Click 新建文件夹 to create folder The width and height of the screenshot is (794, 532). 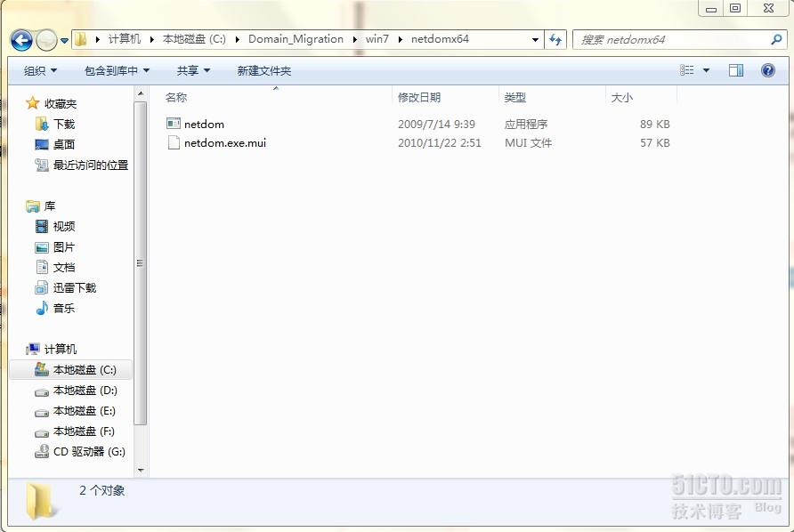[x=263, y=71]
